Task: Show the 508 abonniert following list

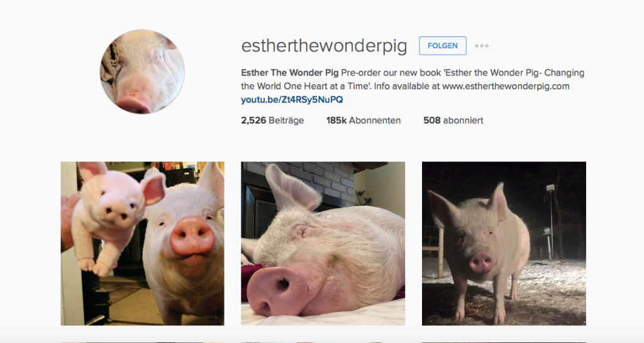Action: click(x=453, y=121)
